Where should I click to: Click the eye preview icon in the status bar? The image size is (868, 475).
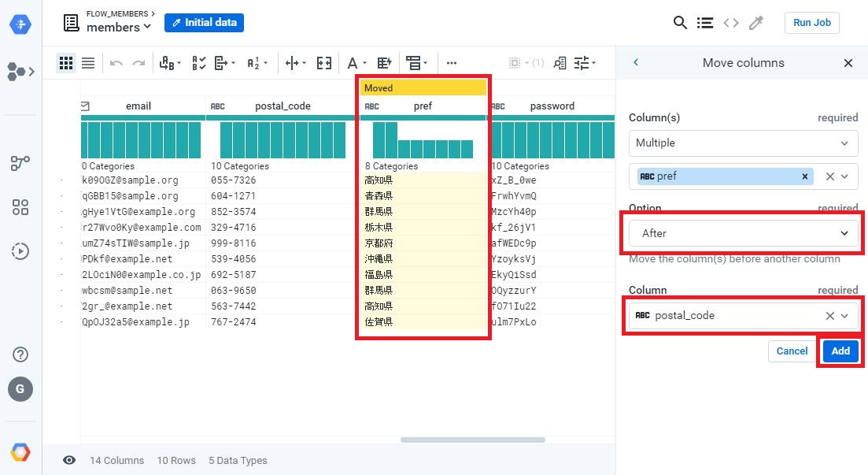[70, 460]
